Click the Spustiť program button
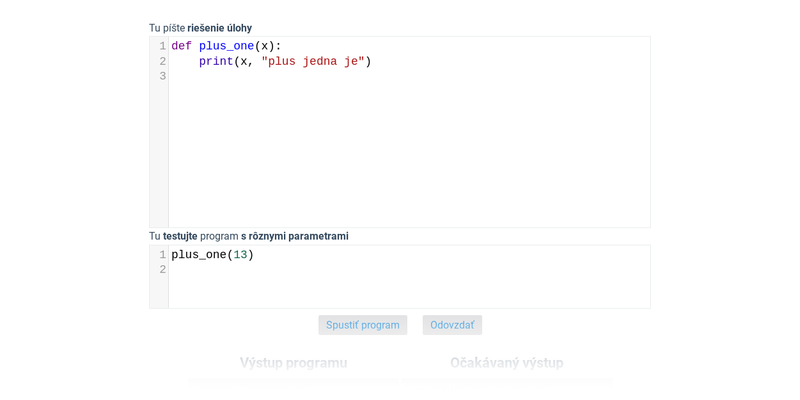This screenshot has width=800, height=400. [x=363, y=325]
